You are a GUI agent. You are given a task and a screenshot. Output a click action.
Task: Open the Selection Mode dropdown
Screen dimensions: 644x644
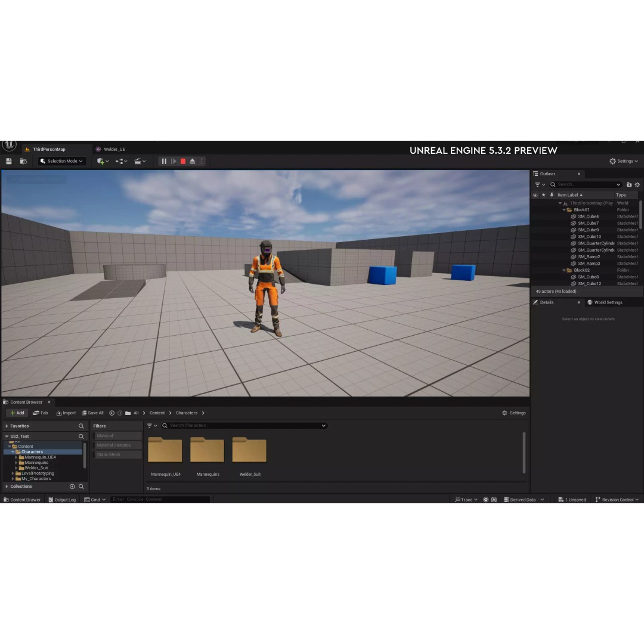pos(62,162)
